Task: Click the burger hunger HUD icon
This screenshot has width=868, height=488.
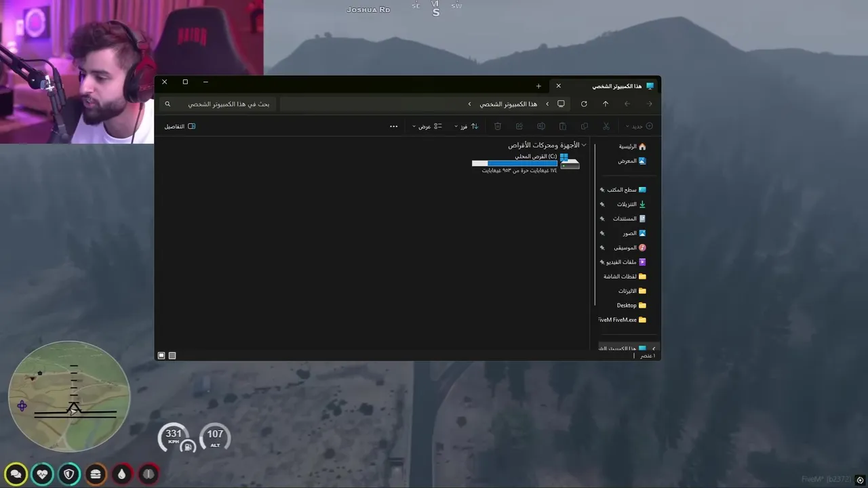Action: [x=96, y=474]
